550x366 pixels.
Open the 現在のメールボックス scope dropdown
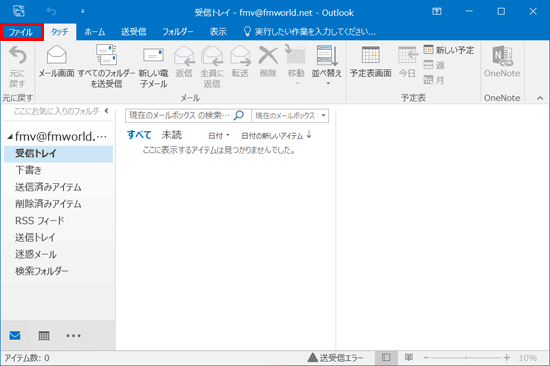pyautogui.click(x=290, y=115)
